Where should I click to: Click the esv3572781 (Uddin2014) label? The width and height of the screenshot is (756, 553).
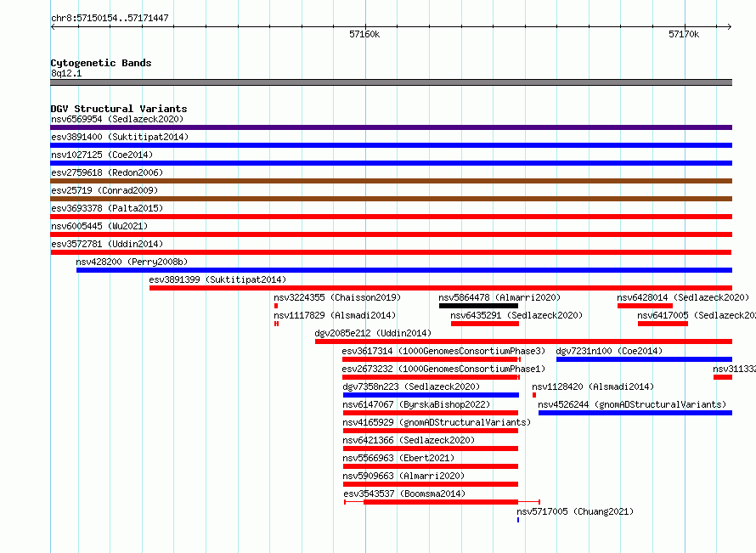tap(107, 244)
